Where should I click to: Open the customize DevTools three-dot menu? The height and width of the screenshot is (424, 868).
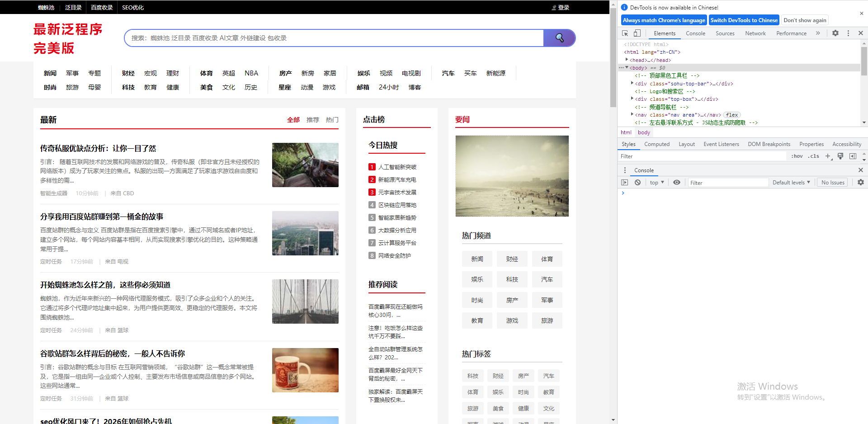(848, 33)
